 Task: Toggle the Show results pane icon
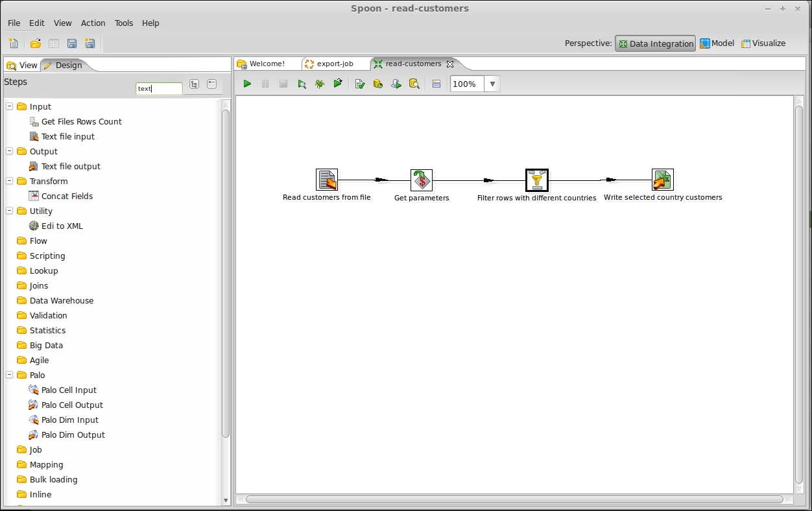click(x=436, y=84)
